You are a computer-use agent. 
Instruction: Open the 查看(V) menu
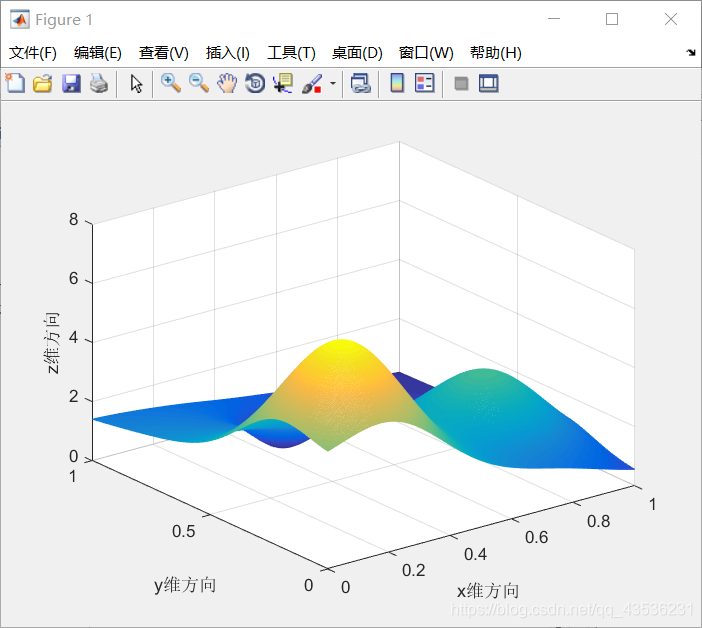point(163,53)
